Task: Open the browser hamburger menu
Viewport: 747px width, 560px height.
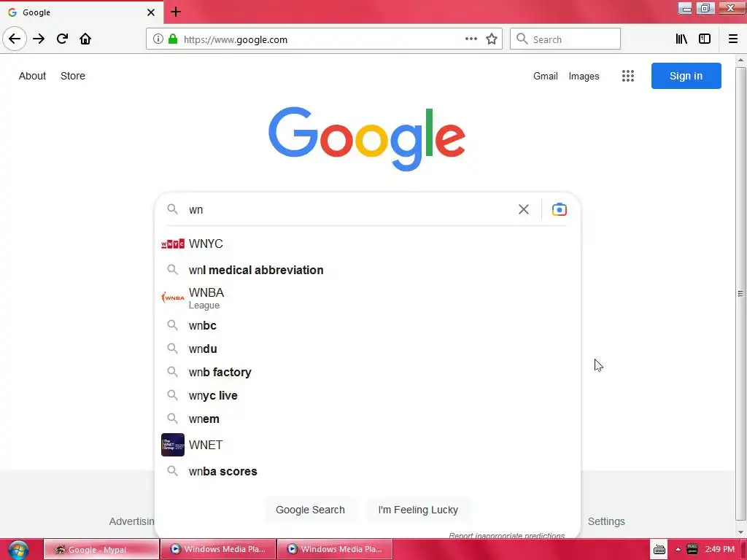Action: [733, 39]
